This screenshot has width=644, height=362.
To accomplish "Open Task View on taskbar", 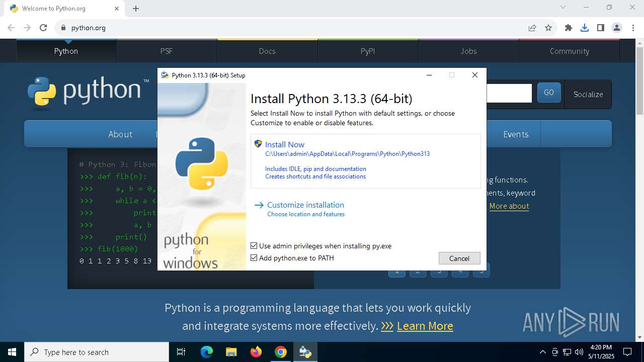I will coord(181,352).
